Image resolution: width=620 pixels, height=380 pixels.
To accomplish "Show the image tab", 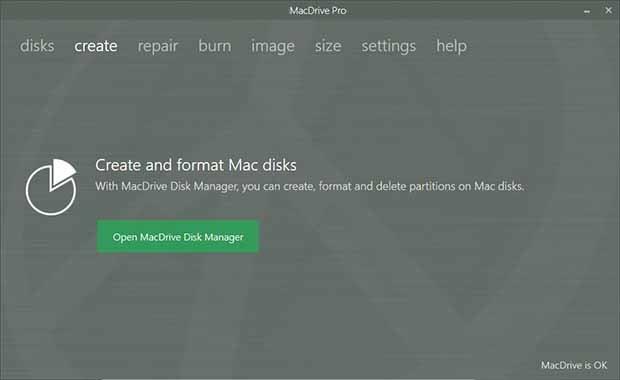I will click(273, 47).
